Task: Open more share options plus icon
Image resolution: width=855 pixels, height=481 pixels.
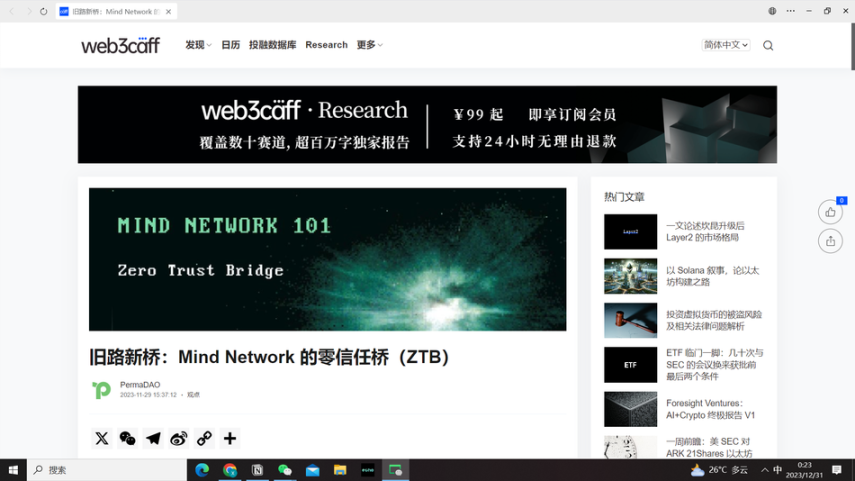Action: click(x=230, y=438)
